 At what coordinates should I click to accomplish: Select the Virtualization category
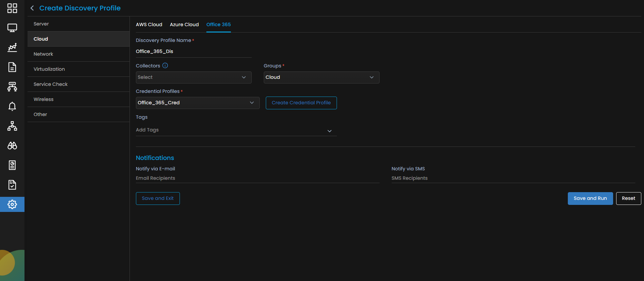point(79,69)
